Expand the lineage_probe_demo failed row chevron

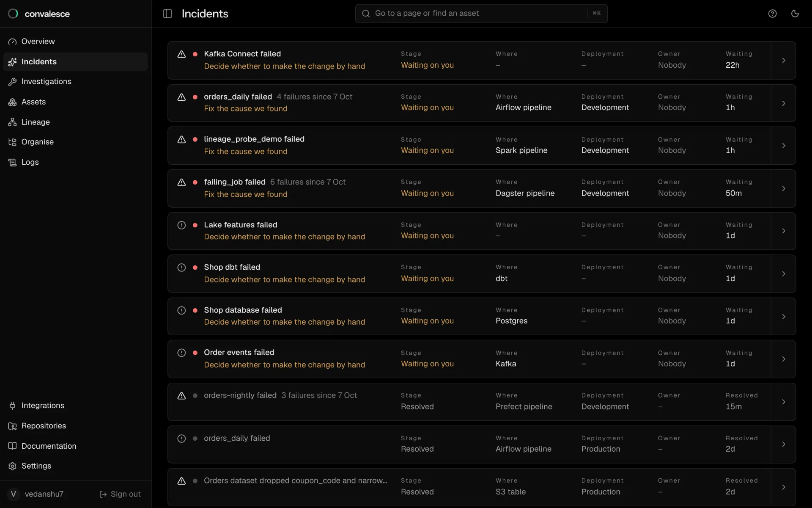point(783,146)
